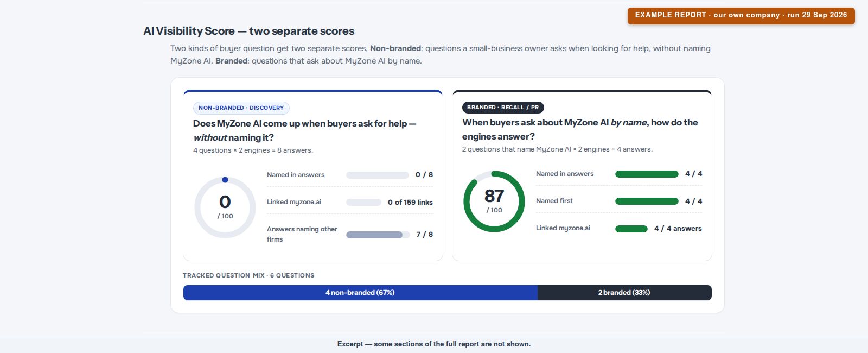Viewport: 868px width, 353px height.
Task: Click the 4 non-branded (67%) bar segment
Action: click(360, 293)
